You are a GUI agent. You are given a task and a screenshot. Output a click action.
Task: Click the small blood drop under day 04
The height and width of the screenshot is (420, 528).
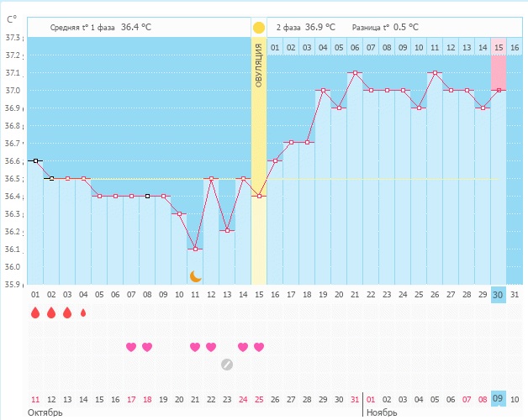83,313
